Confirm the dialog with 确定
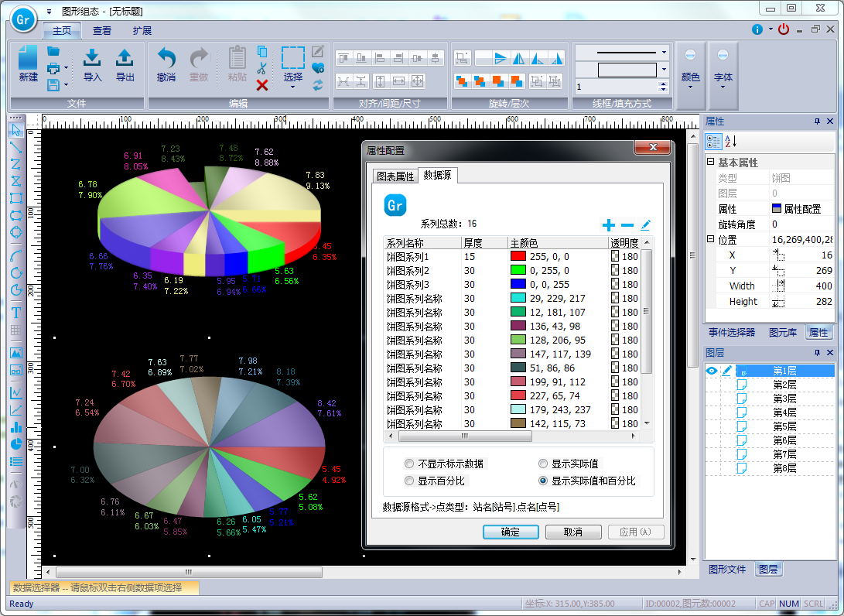The image size is (844, 616). [x=511, y=532]
